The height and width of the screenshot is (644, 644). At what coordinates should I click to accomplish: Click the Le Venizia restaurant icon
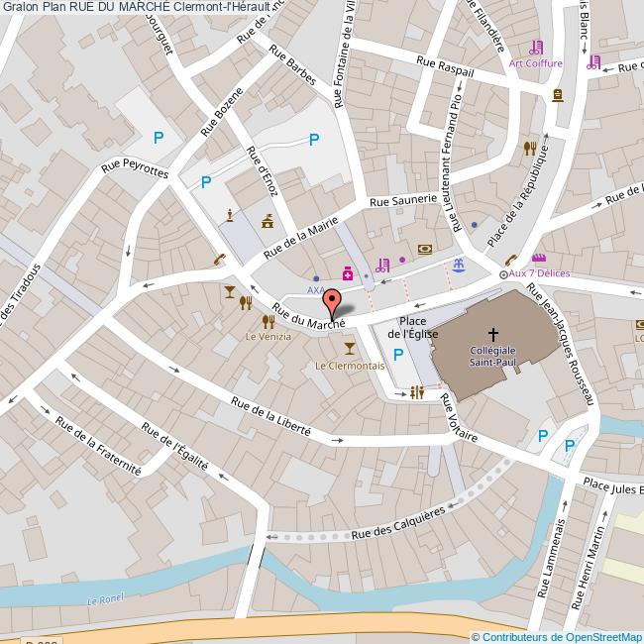coord(268,321)
